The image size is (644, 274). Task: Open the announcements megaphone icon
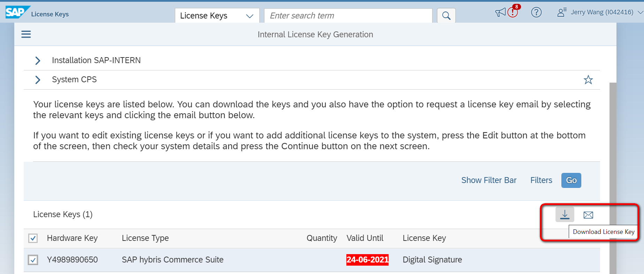(x=500, y=13)
